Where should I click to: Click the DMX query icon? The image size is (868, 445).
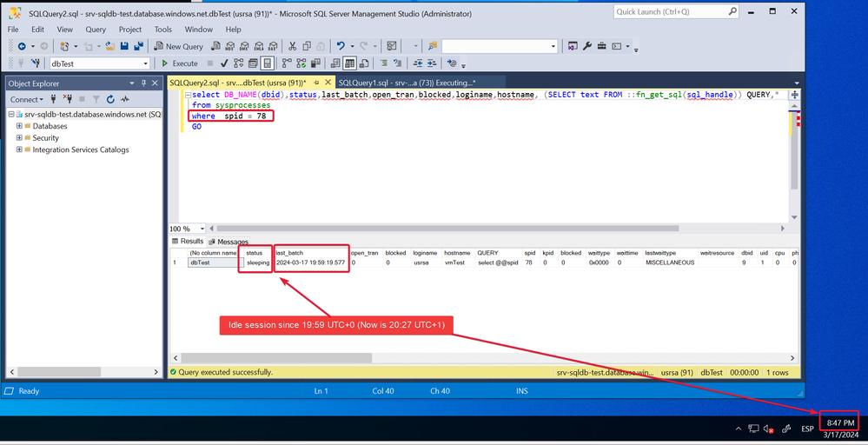point(245,46)
